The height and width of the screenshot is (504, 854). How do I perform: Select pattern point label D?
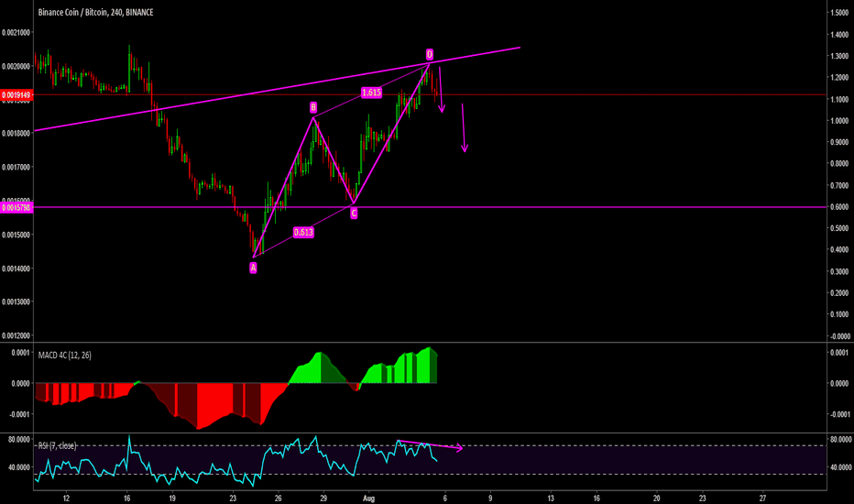coord(429,54)
